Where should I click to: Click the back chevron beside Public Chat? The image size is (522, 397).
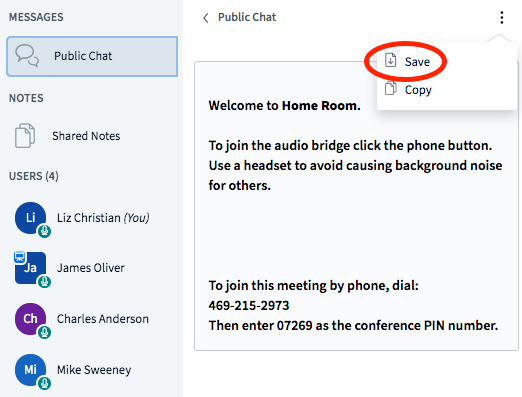[206, 18]
